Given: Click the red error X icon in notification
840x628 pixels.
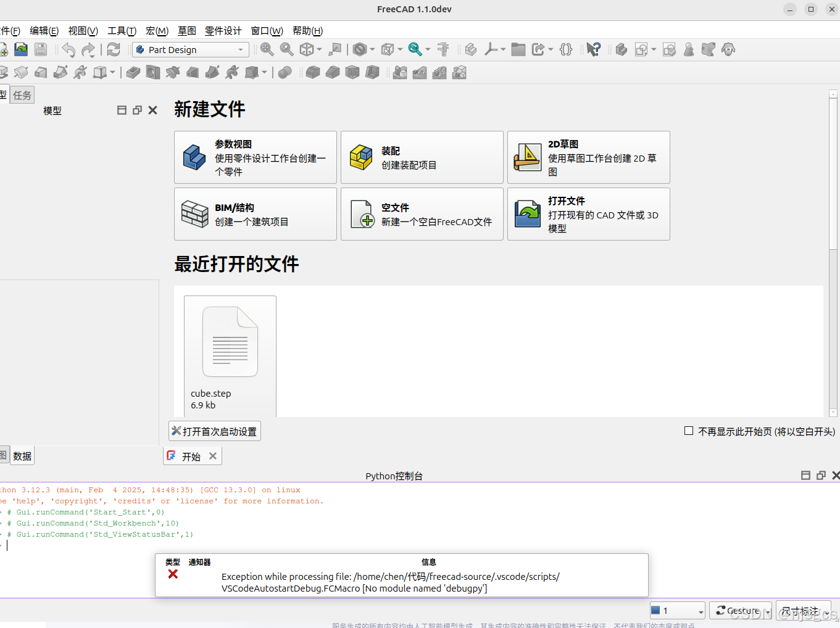Looking at the screenshot, I should tap(173, 574).
